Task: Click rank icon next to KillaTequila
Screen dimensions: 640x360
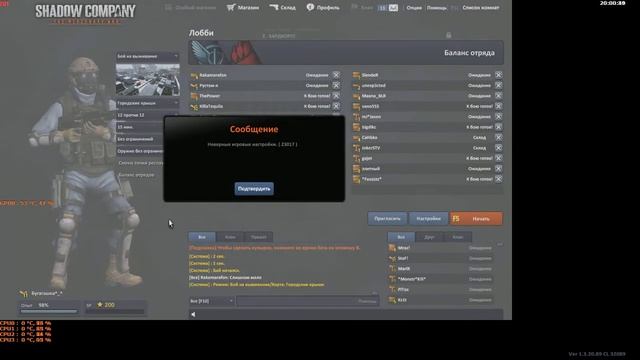Action: coord(194,107)
